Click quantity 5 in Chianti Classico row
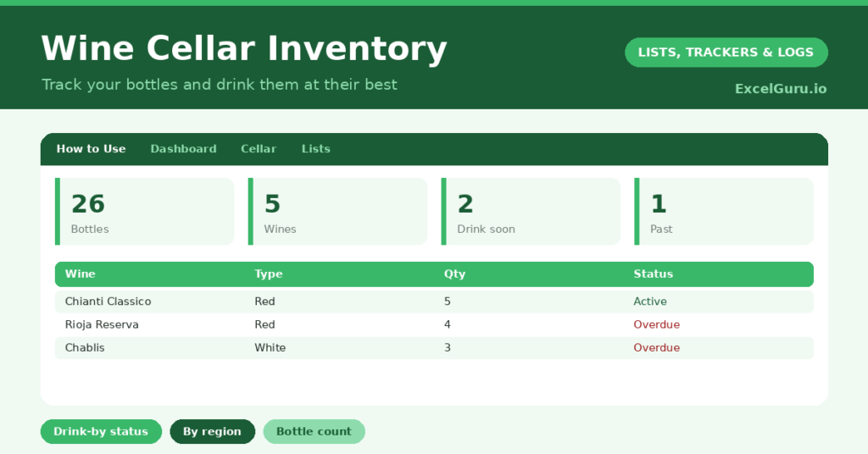Screen dimensions: 868x454 [448, 302]
